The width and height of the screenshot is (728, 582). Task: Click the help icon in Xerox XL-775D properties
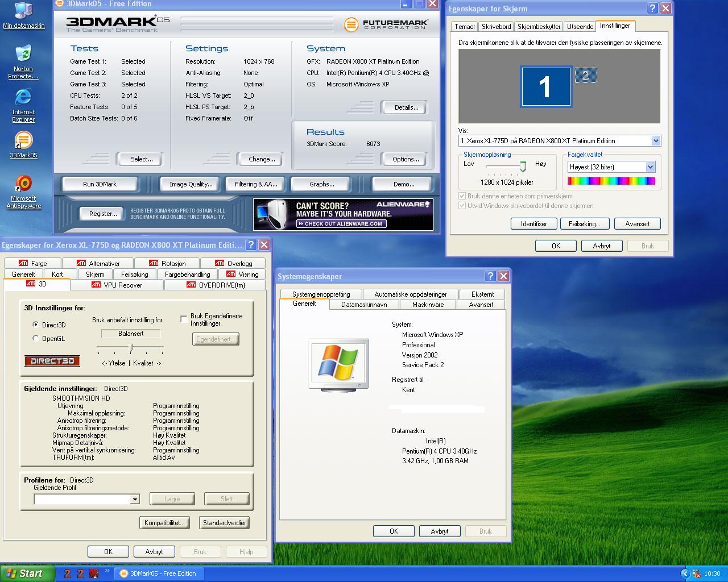(x=251, y=244)
